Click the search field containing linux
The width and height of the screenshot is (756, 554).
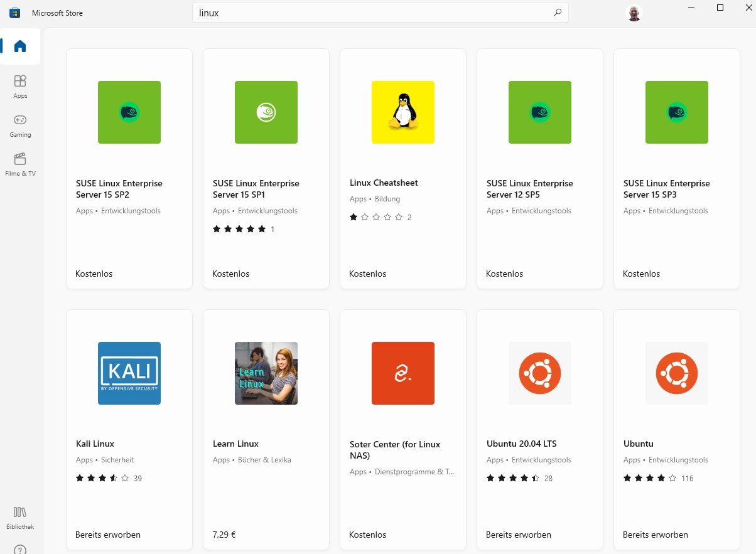(x=381, y=13)
